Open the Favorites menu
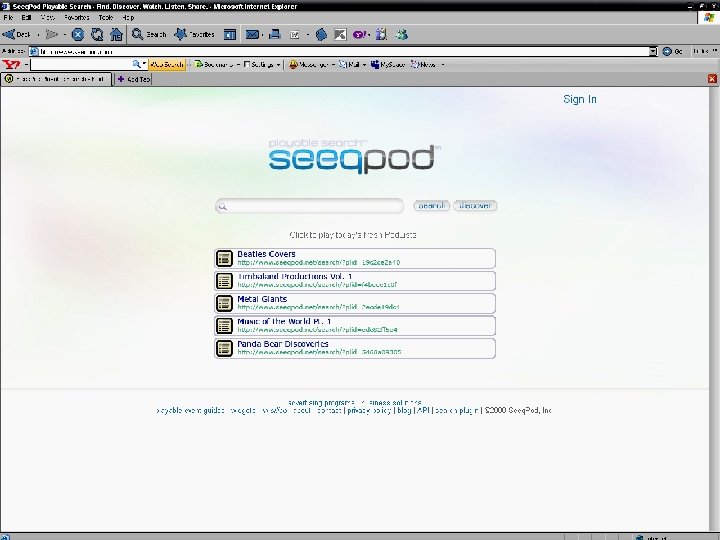 76,17
